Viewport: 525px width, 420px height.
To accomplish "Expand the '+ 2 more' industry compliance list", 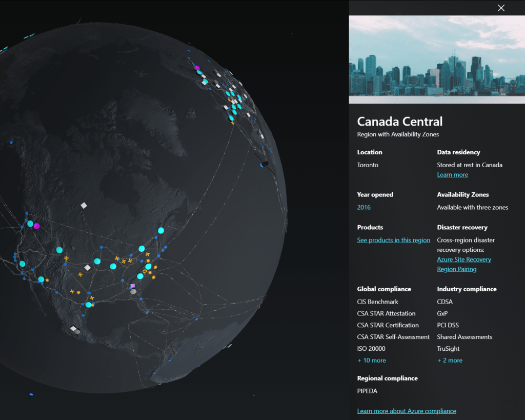I will 450,361.
